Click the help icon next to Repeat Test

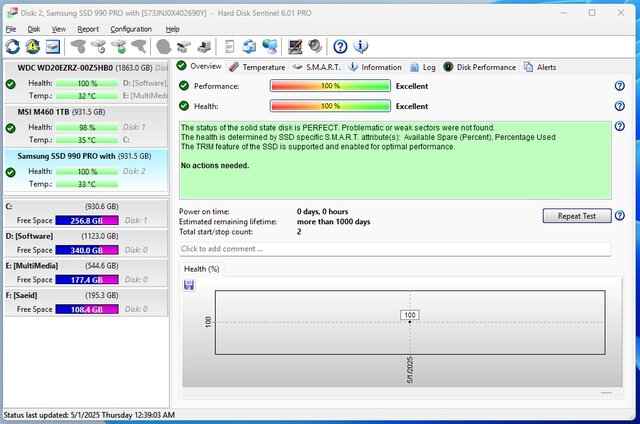click(620, 216)
